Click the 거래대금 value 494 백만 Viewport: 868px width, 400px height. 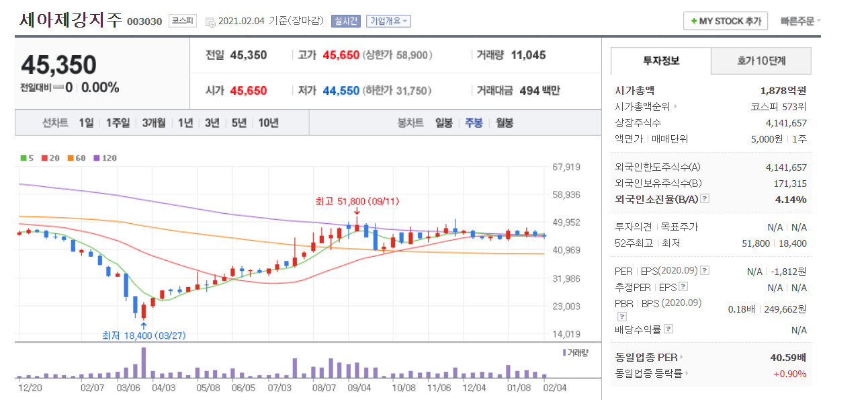(x=539, y=90)
